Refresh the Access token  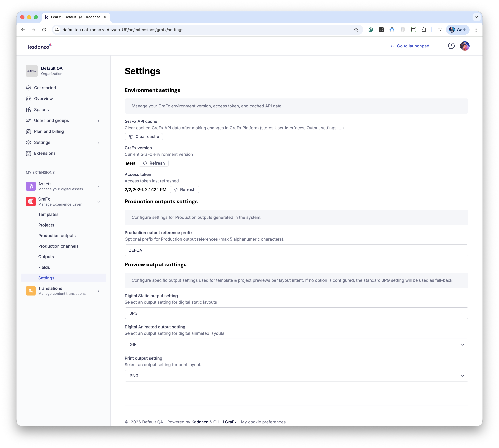point(184,190)
